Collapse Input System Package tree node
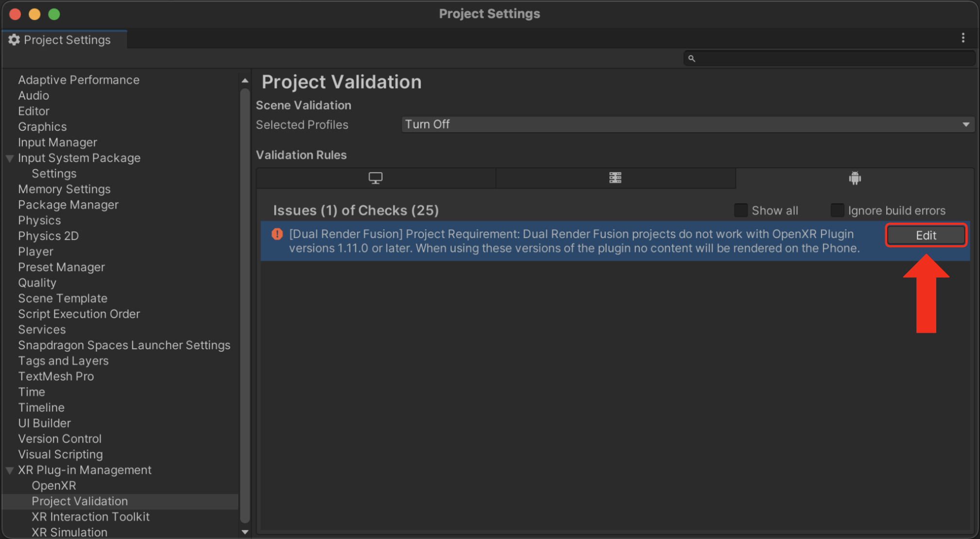 10,158
